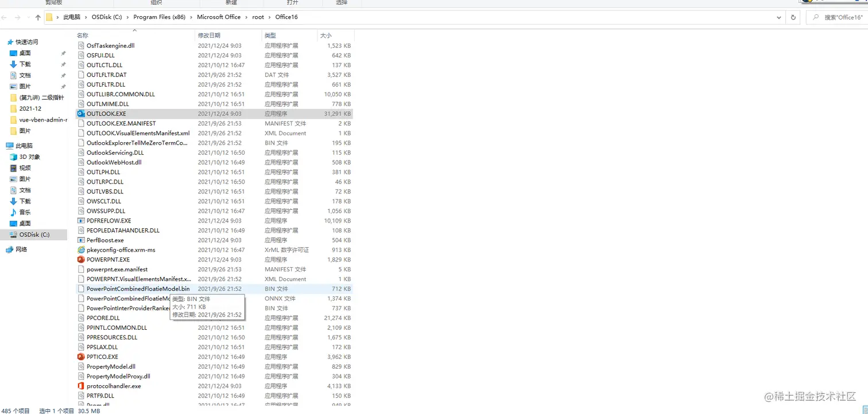The height and width of the screenshot is (414, 868).
Task: Click in the Search Office16 box
Action: (837, 17)
